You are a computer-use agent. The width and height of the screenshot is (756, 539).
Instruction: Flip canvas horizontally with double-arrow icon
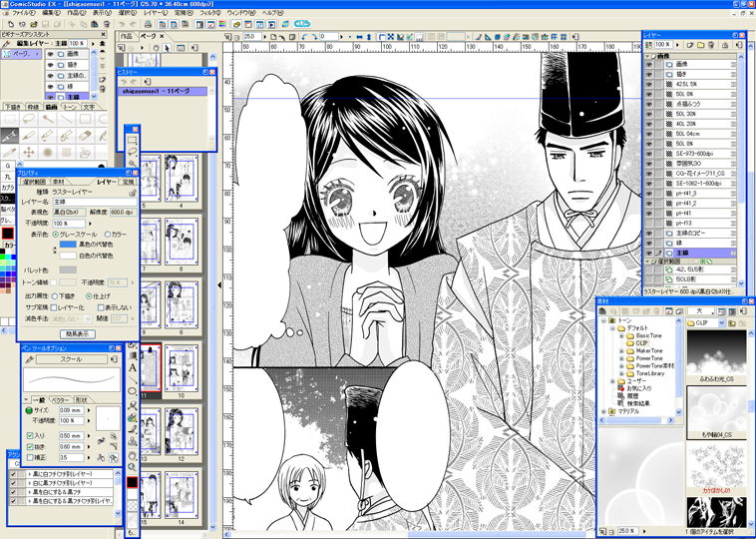(359, 36)
